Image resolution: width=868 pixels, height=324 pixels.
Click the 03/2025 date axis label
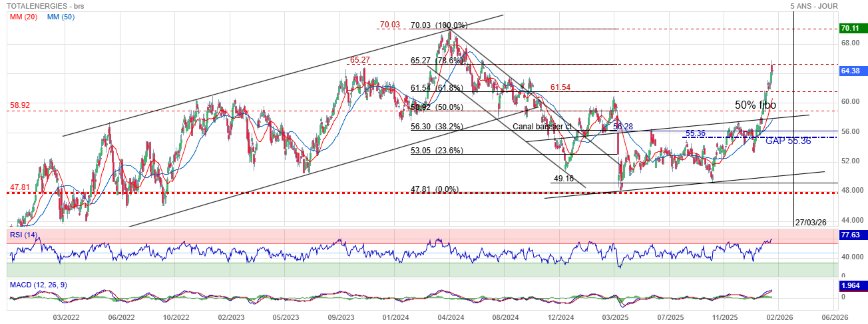tap(616, 318)
